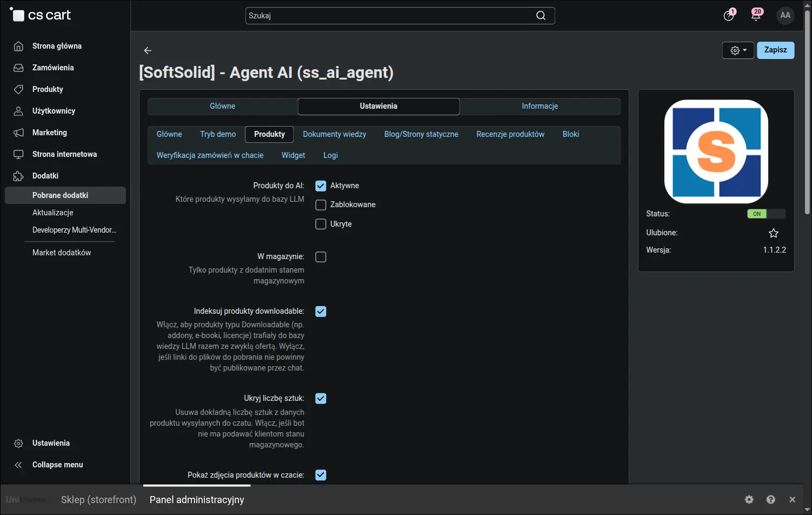The height and width of the screenshot is (515, 812).
Task: Open bottom bar help question icon
Action: 771,499
